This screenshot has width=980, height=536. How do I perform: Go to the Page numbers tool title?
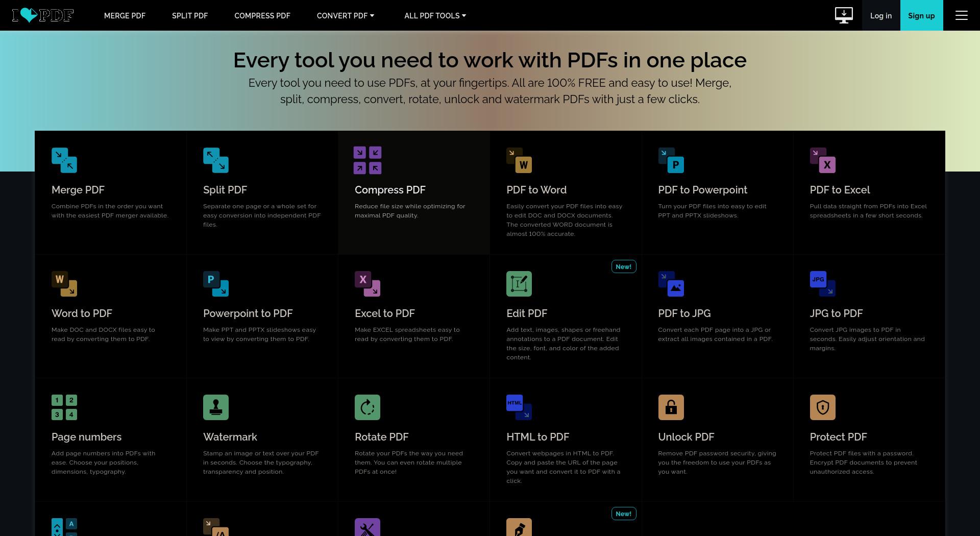point(86,437)
